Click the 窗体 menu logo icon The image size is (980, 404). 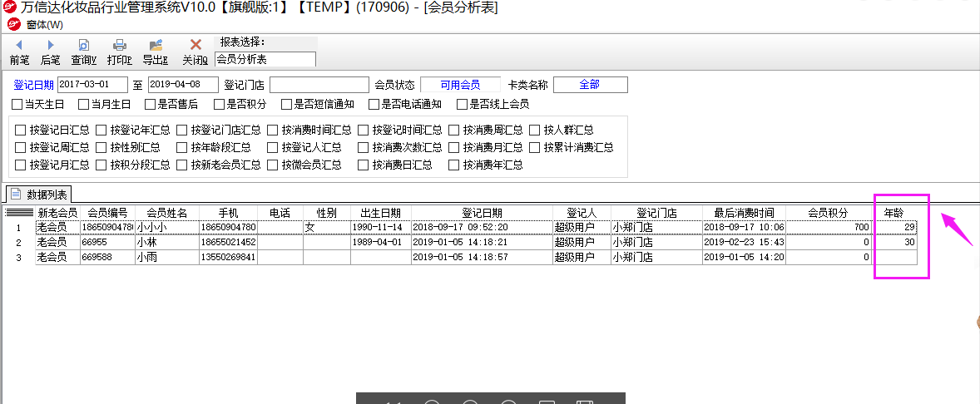pyautogui.click(x=14, y=24)
